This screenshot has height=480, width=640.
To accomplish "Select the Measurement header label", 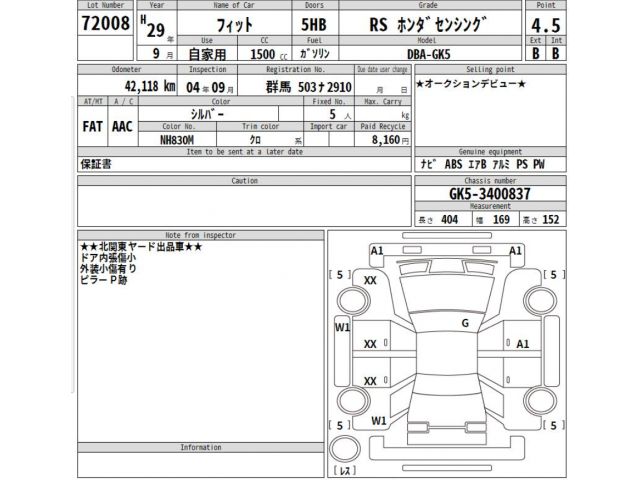I will [x=490, y=207].
